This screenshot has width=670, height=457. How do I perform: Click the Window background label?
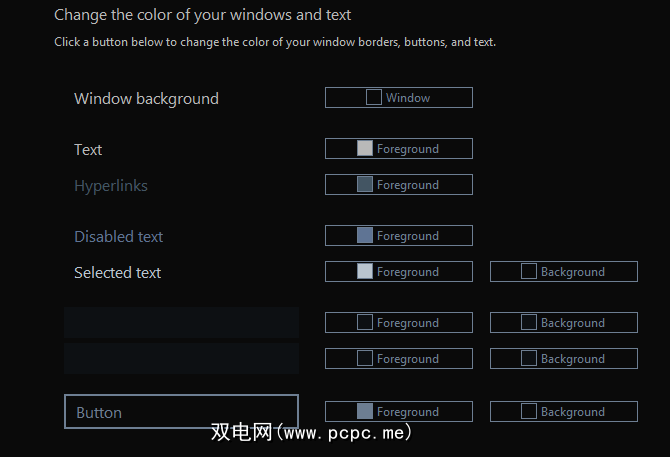tap(146, 99)
